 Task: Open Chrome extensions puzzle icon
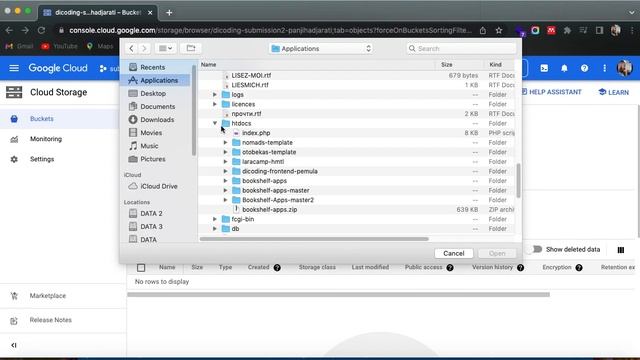567,31
